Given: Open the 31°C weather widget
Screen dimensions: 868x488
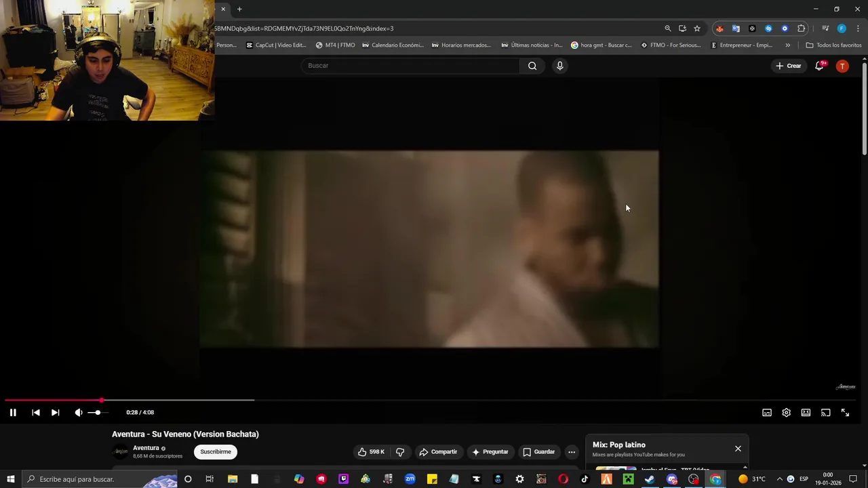Looking at the screenshot, I should [x=751, y=479].
